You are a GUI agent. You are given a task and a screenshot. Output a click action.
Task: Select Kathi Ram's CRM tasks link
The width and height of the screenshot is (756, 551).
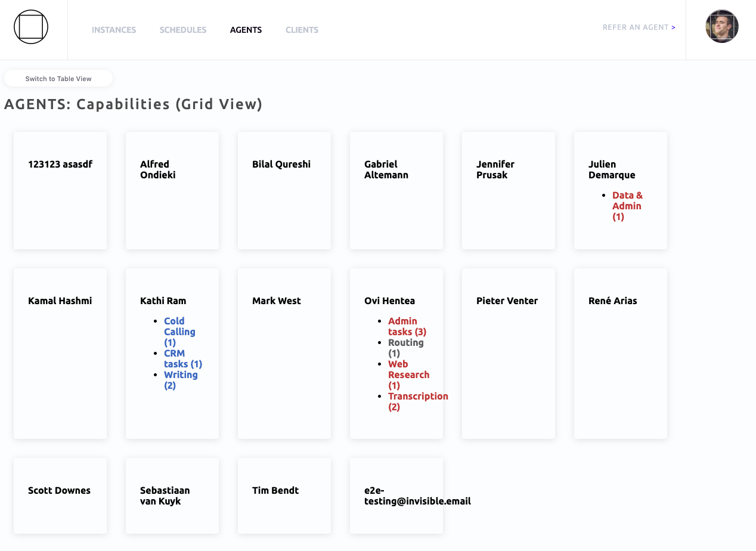182,358
